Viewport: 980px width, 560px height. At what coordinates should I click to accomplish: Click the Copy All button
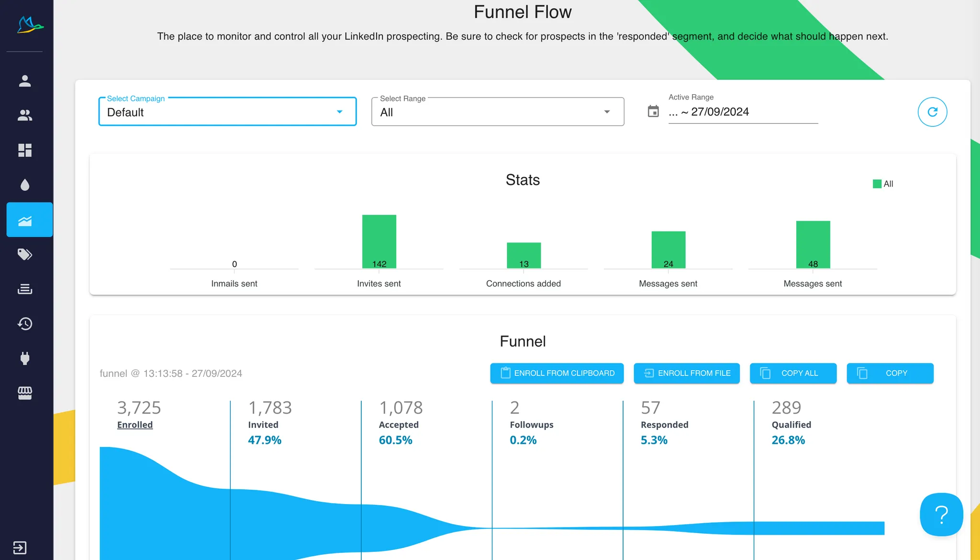click(792, 373)
